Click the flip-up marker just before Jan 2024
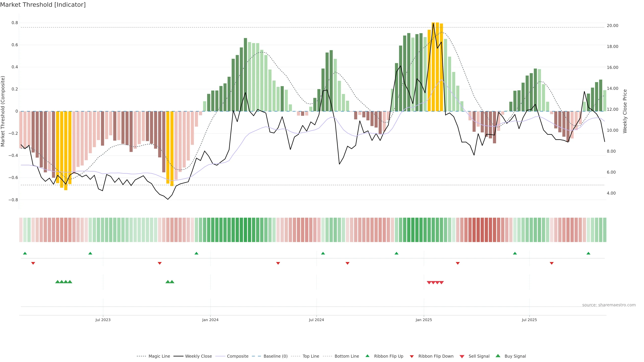 (196, 253)
